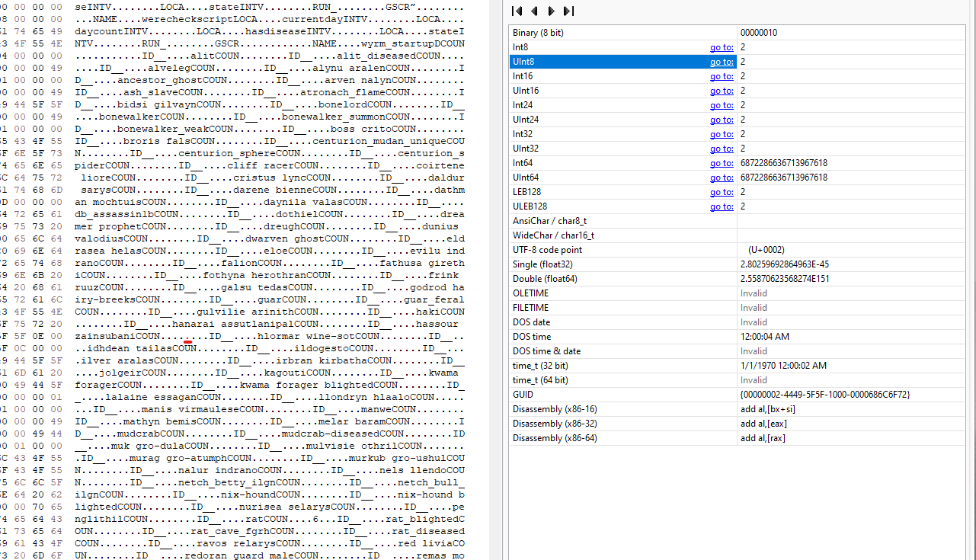Follow the 'go to:' link for Int8
This screenshot has width=976, height=560.
pyautogui.click(x=721, y=47)
